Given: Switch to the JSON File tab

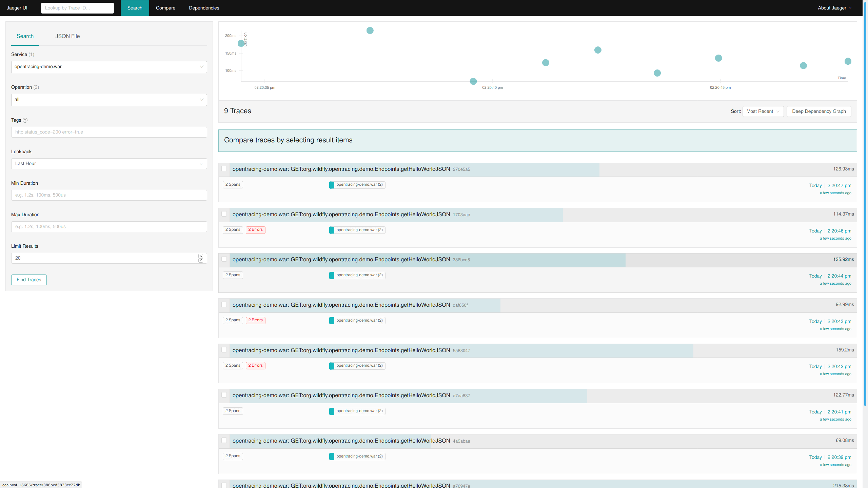Looking at the screenshot, I should click(x=67, y=36).
